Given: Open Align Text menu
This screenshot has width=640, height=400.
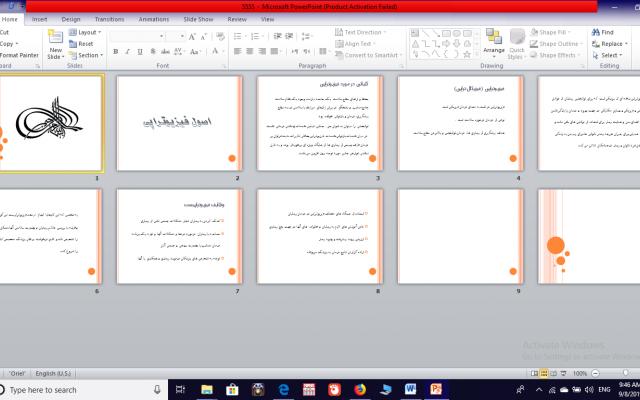Looking at the screenshot, I should coord(356,44).
